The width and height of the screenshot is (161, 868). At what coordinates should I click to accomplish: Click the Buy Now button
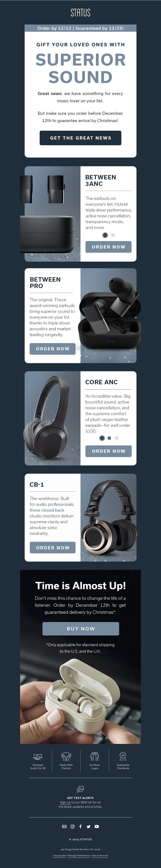81,629
